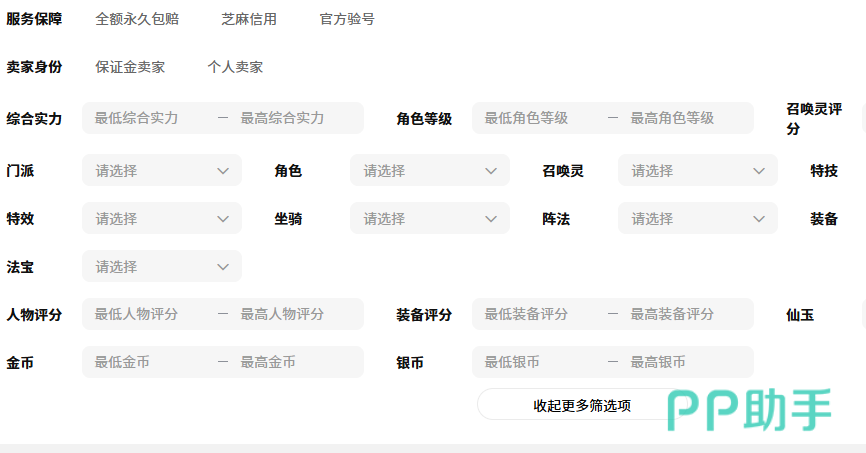
Task: Click the 最高角色等级 input field
Action: click(683, 118)
